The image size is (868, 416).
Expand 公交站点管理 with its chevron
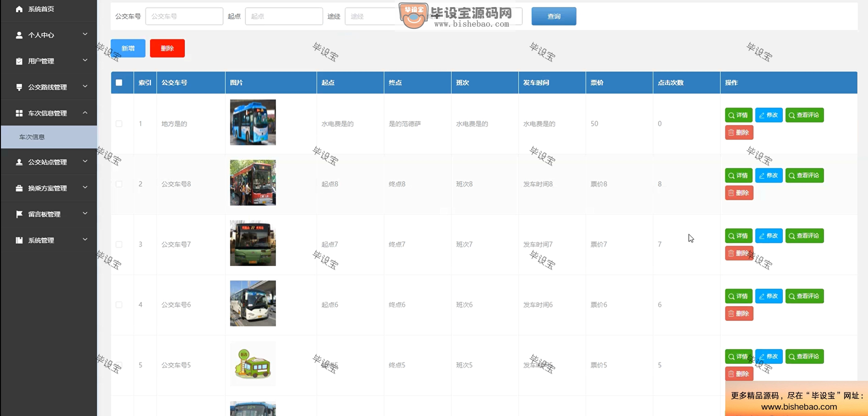click(85, 161)
